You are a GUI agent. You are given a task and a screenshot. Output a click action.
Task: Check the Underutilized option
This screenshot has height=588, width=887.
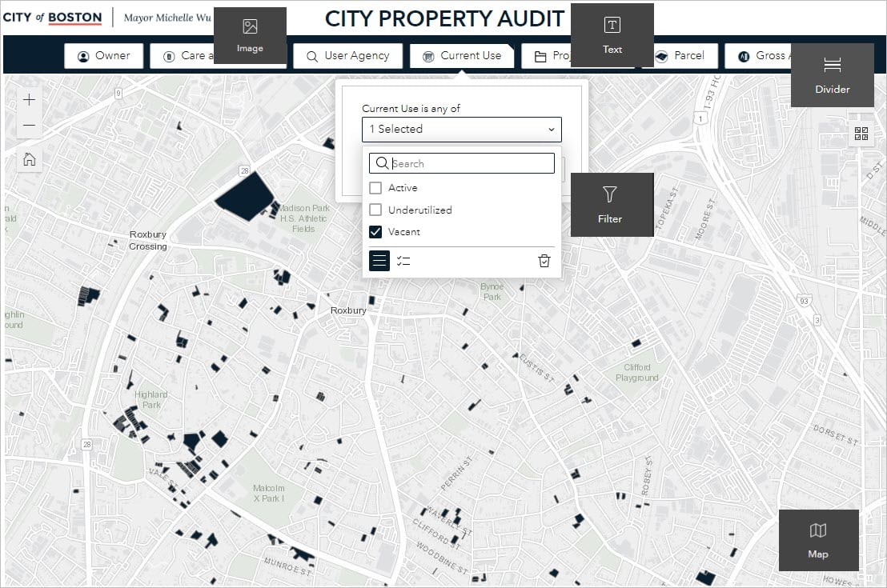pyautogui.click(x=375, y=210)
